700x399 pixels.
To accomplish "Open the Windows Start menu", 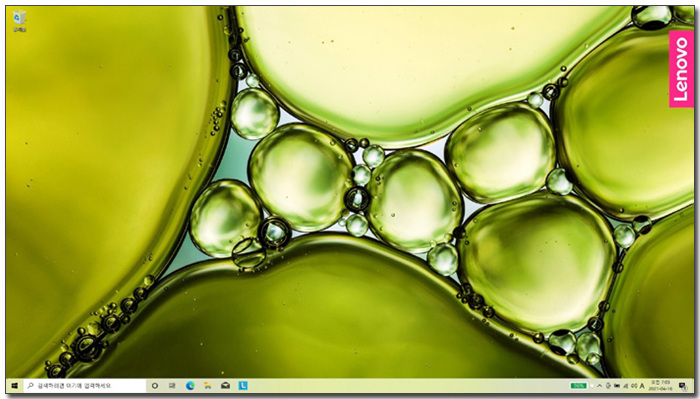I will tap(14, 386).
